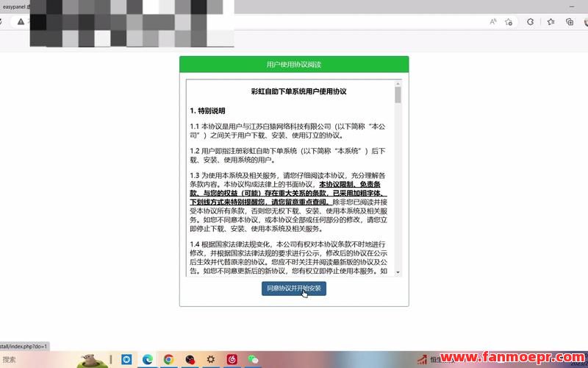Image resolution: width=588 pixels, height=368 pixels.
Task: Open the black and red app taskbar icon
Action: pyautogui.click(x=190, y=360)
